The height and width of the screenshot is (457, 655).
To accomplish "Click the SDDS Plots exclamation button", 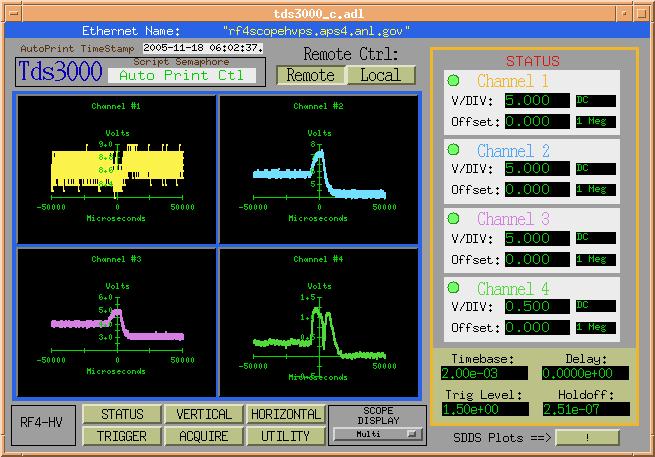I will tap(587, 438).
